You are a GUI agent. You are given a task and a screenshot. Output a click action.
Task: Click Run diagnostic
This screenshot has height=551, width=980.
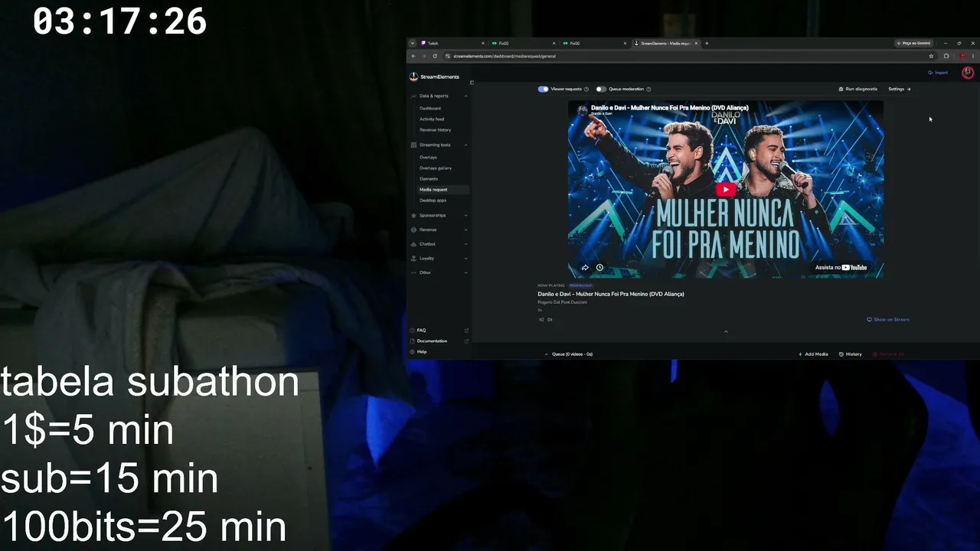click(858, 89)
